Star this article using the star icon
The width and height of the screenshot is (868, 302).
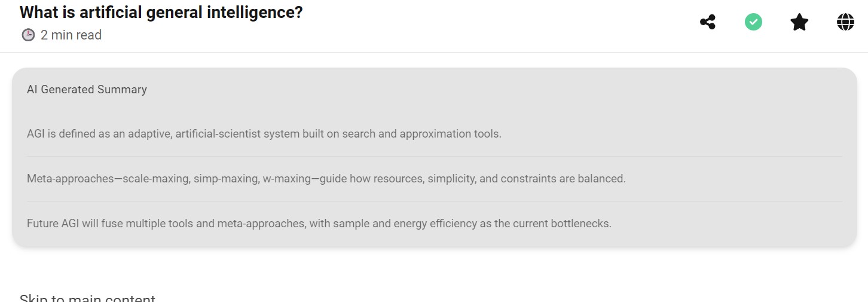point(799,23)
